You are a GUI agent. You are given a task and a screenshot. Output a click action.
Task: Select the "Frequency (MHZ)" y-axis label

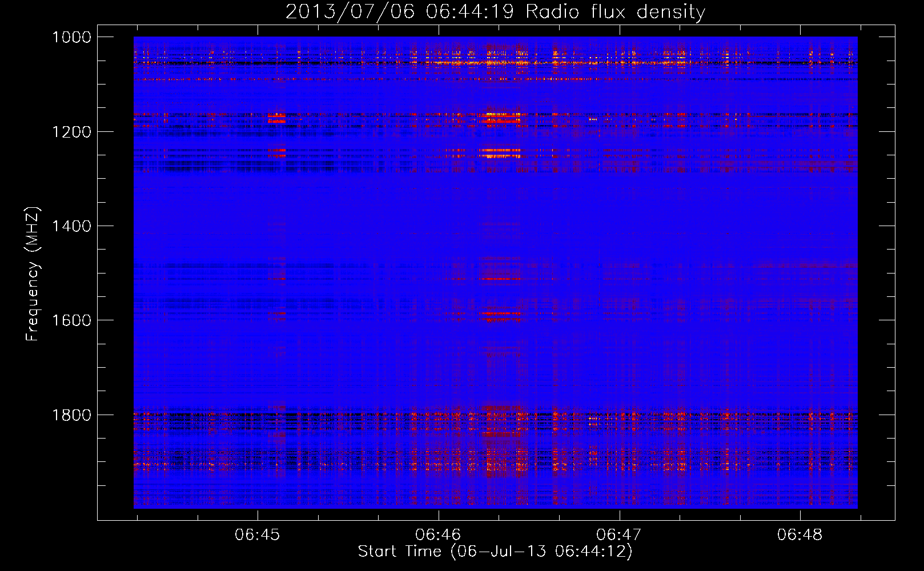point(33,274)
